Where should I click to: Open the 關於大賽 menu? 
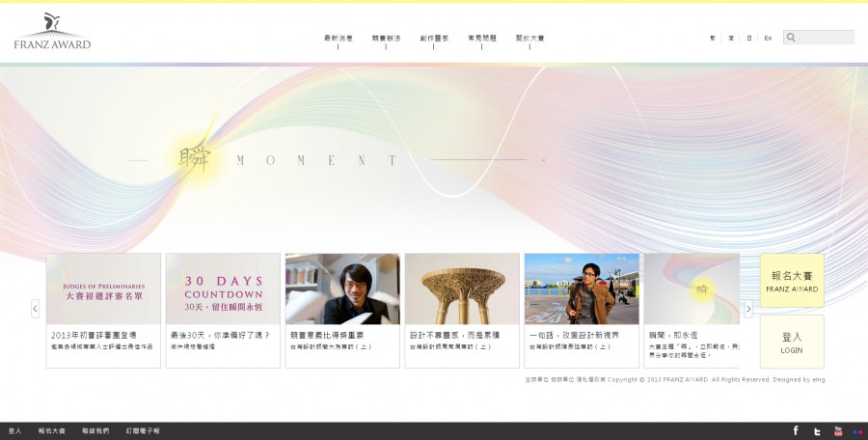[x=529, y=39]
